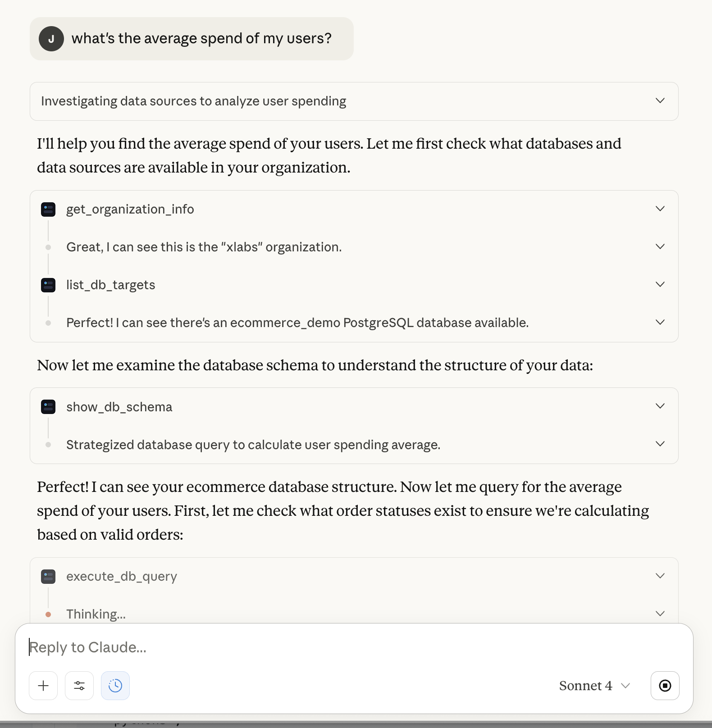Click the plus attachment icon
This screenshot has width=712, height=728.
click(43, 686)
